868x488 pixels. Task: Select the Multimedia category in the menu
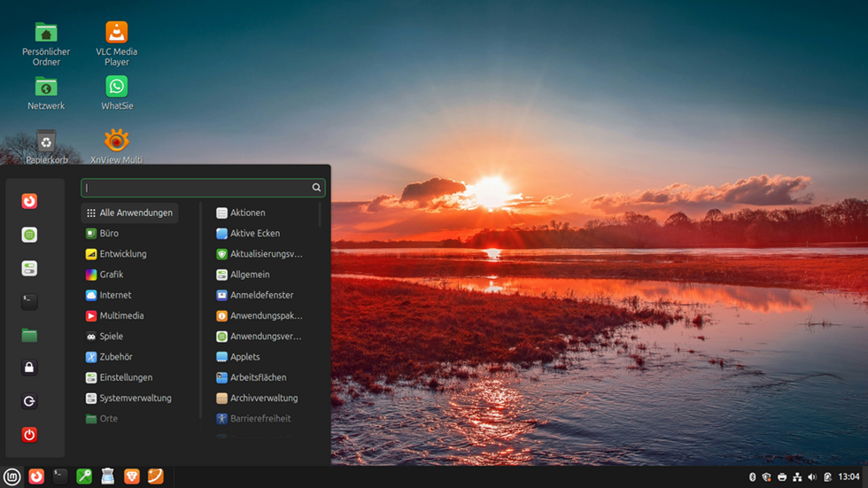tap(121, 315)
